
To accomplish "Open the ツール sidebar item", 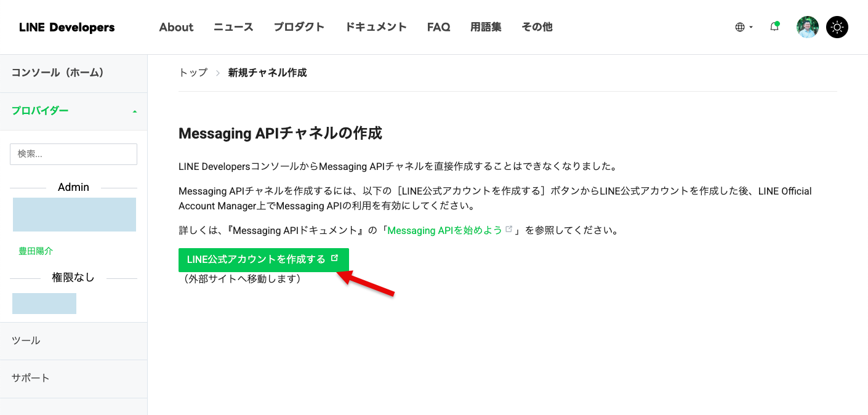I will (73, 340).
